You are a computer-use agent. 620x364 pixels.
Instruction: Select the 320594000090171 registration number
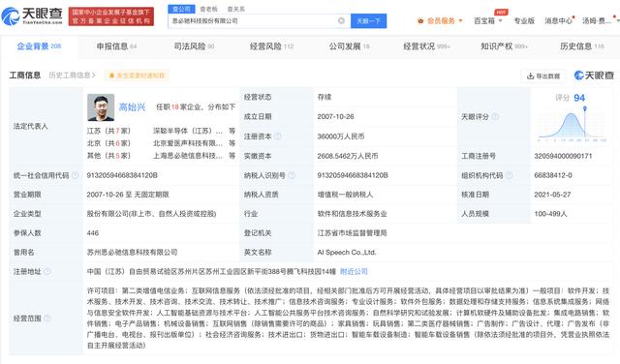point(563,156)
